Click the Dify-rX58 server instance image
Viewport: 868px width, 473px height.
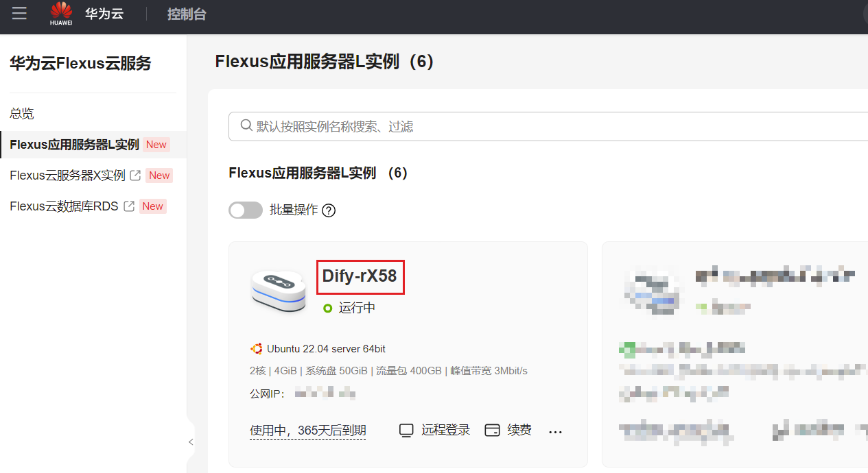click(277, 290)
